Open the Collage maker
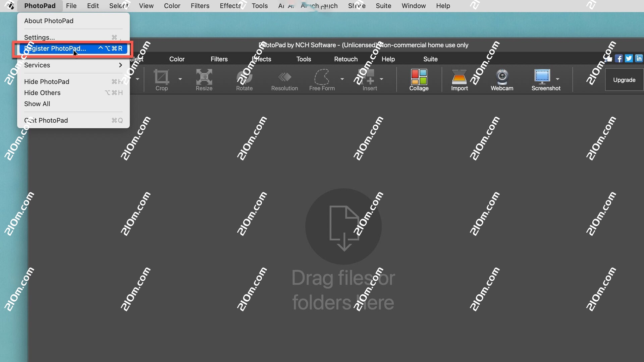 pos(419,80)
